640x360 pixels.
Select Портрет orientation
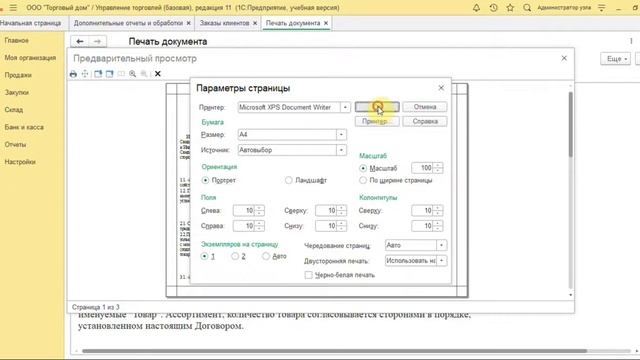pos(205,180)
